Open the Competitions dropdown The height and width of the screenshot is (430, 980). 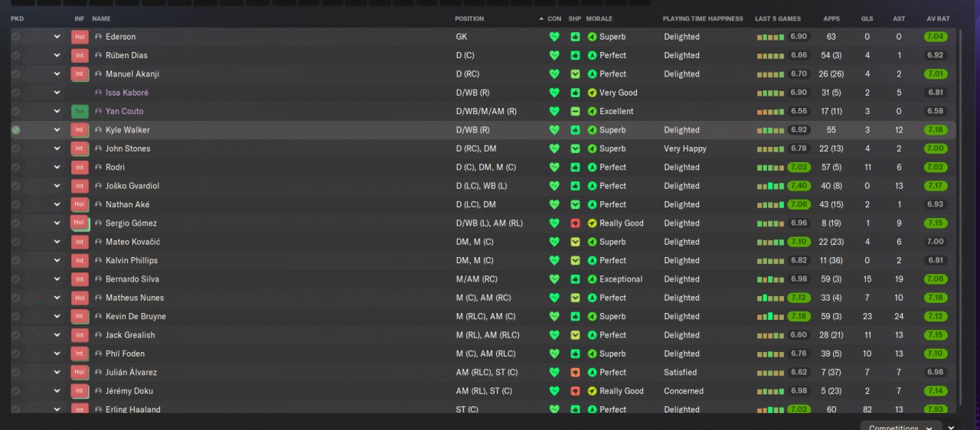900,426
